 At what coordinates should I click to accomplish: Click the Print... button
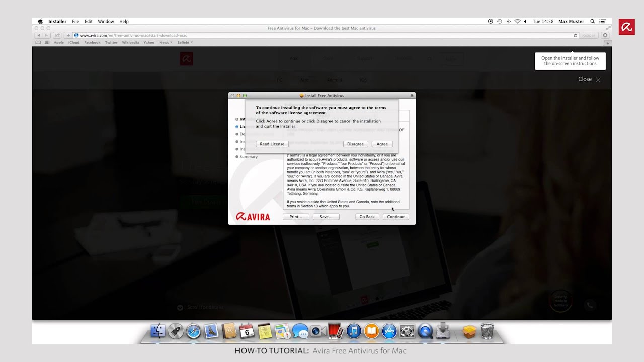tap(295, 217)
